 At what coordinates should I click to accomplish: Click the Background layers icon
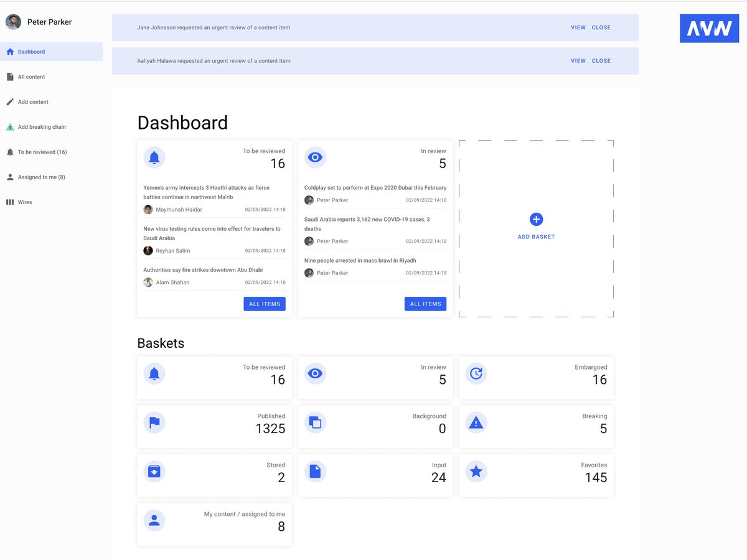(315, 422)
